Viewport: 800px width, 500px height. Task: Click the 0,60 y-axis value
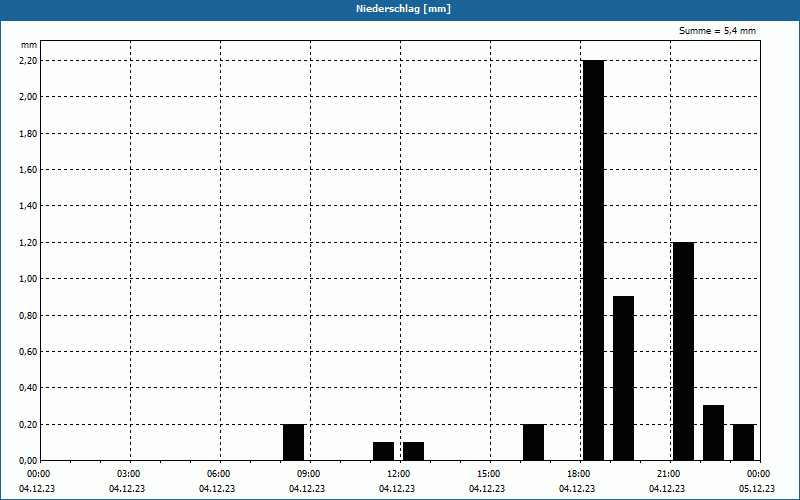[x=28, y=352]
